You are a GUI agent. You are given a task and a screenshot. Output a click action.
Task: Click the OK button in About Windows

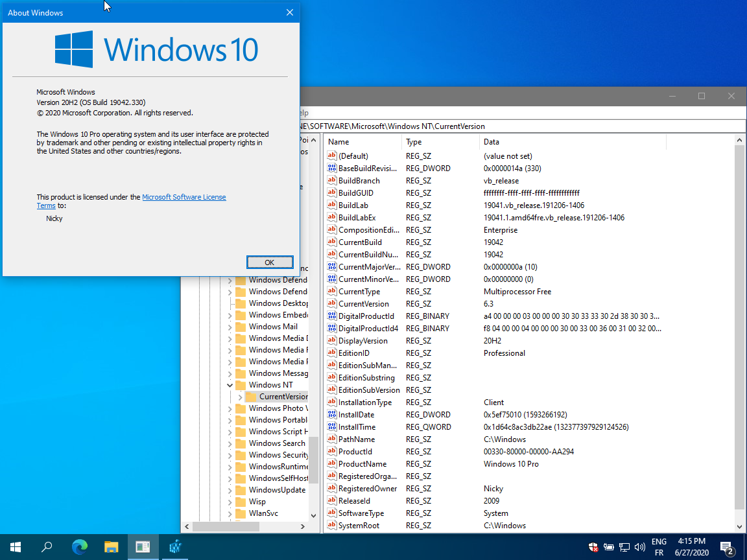coord(270,262)
